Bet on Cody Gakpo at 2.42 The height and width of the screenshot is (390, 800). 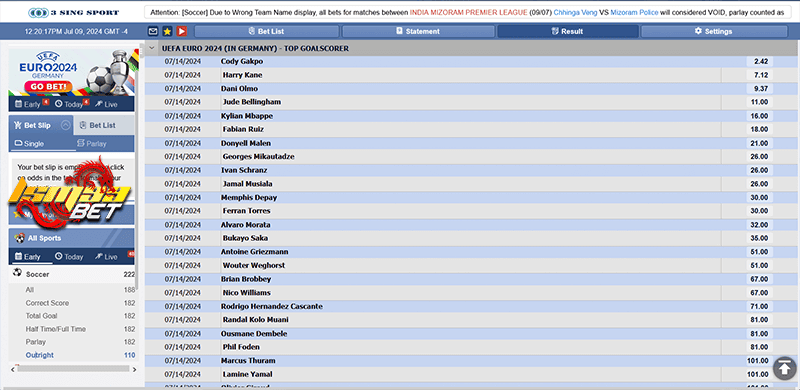[x=761, y=61]
